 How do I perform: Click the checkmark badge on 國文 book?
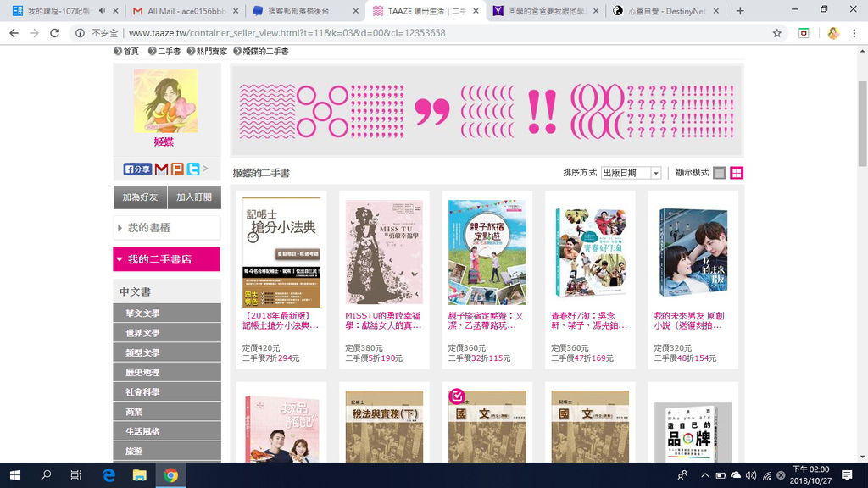457,396
